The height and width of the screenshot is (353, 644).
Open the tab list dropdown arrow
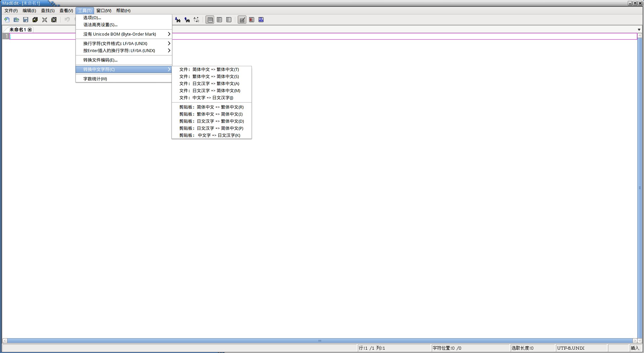tap(639, 30)
